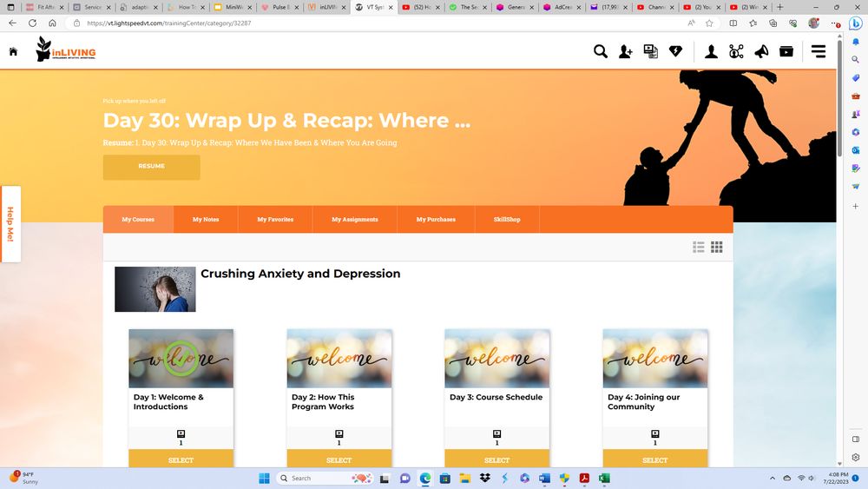Viewport: 868px width, 489px height.
Task: Click the Help Me! side tab
Action: (x=10, y=224)
